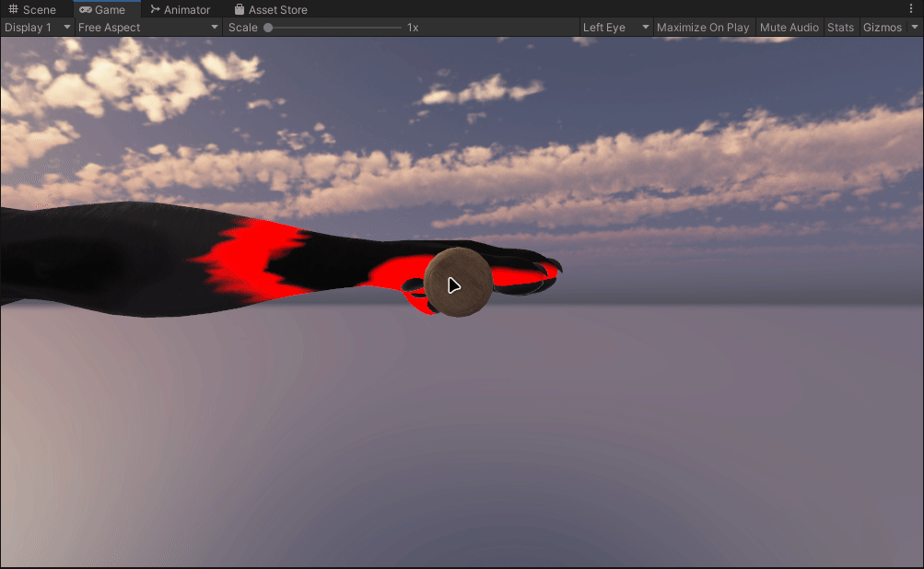
Task: Toggle the Stats overlay
Action: coord(840,28)
